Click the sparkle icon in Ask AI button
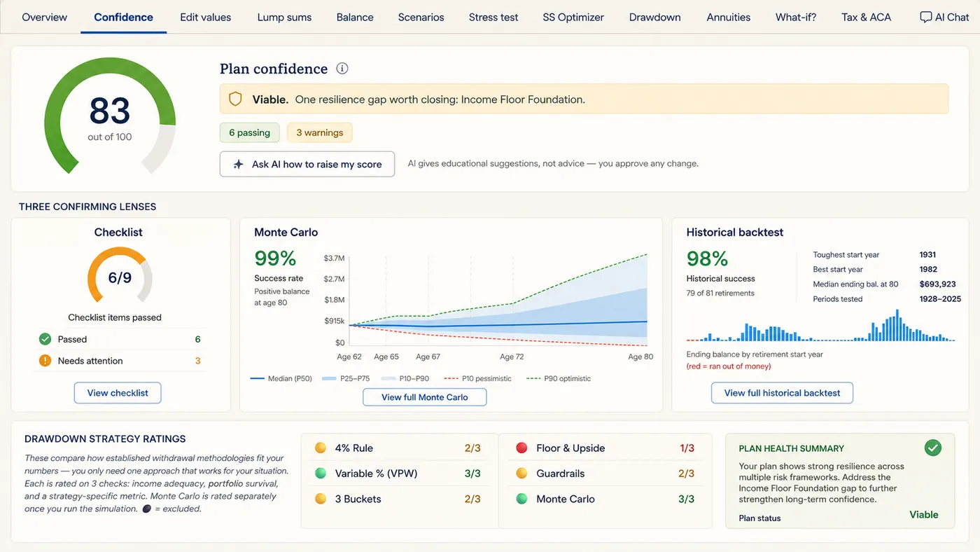 click(x=238, y=164)
